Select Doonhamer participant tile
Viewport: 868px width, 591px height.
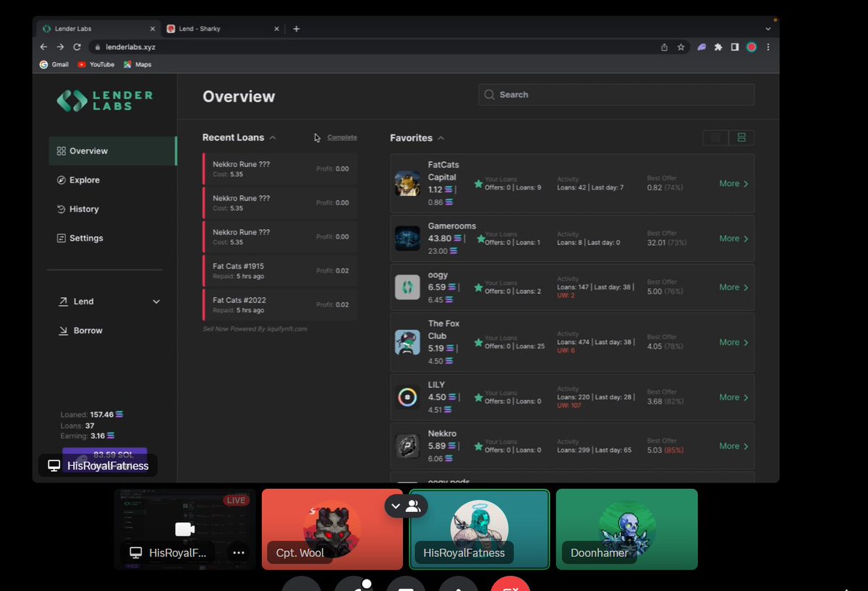(x=626, y=530)
